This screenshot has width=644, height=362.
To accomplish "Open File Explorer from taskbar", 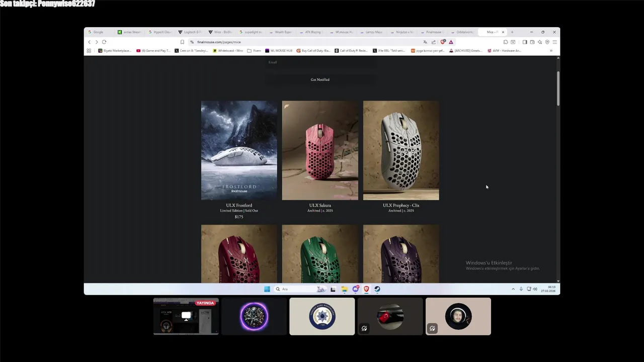I will 344,289.
